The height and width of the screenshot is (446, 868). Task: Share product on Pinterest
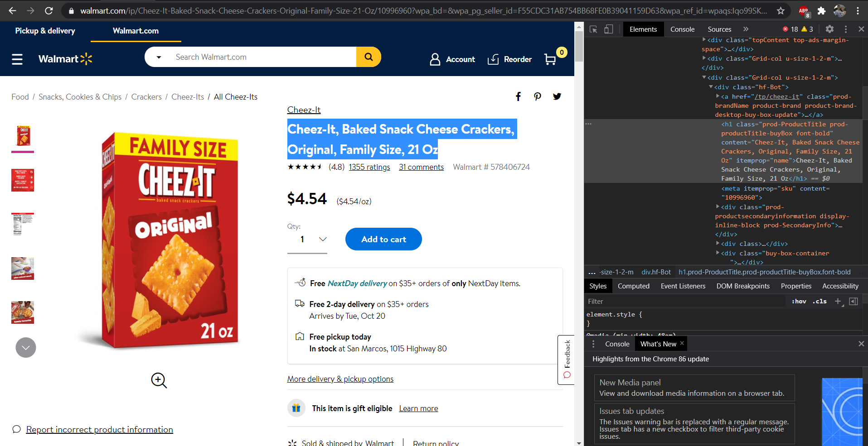(x=537, y=96)
